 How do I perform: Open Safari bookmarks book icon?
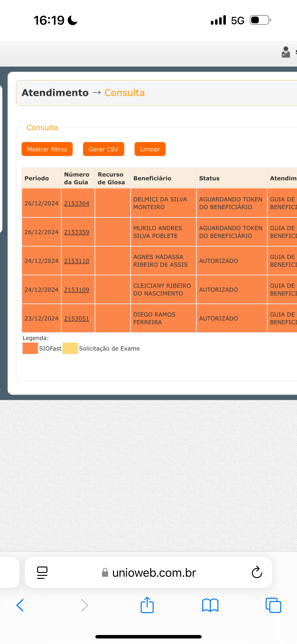click(x=210, y=605)
